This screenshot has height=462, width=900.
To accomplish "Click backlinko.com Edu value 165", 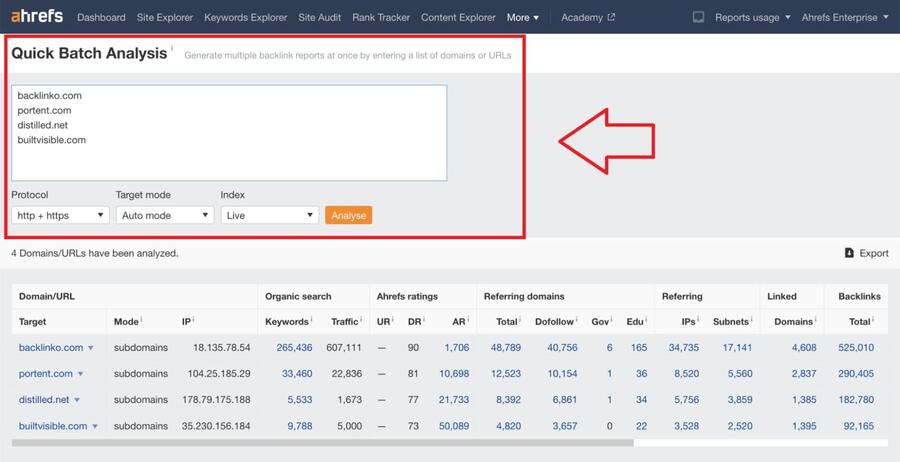I will tap(638, 347).
